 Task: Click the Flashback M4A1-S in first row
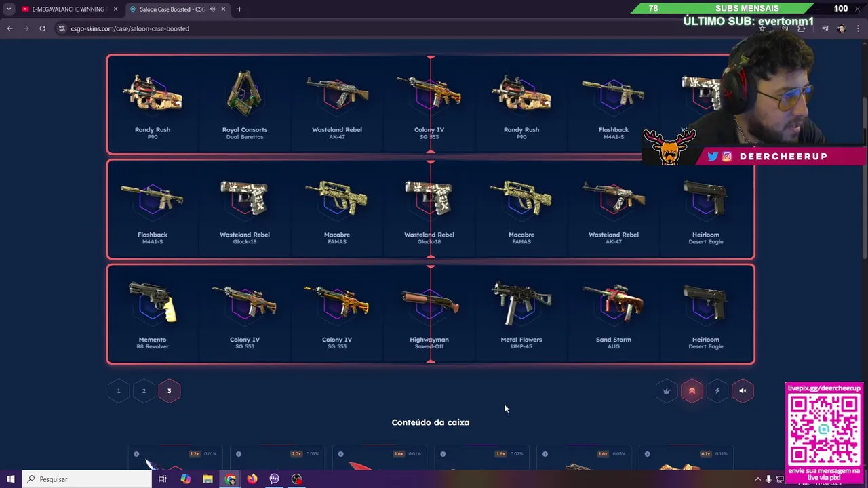point(614,104)
